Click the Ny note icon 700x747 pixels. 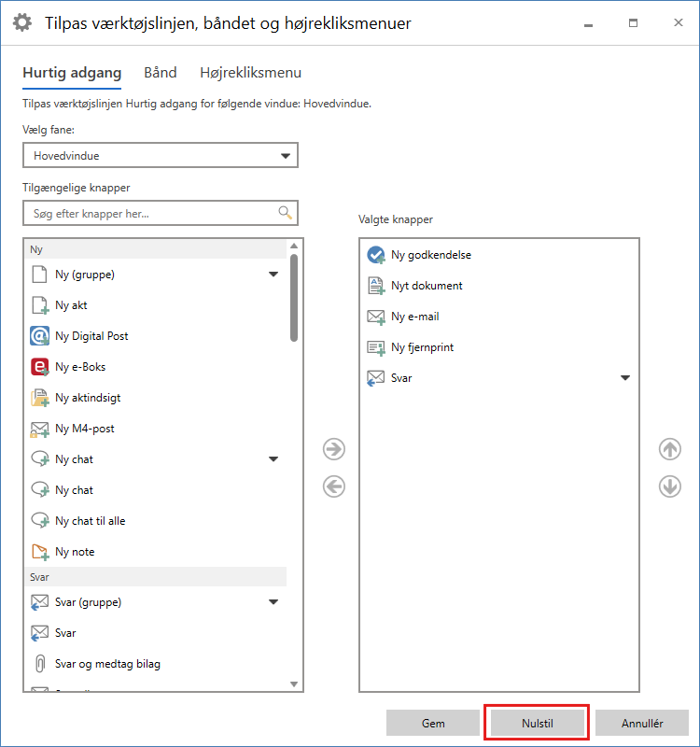tap(39, 552)
